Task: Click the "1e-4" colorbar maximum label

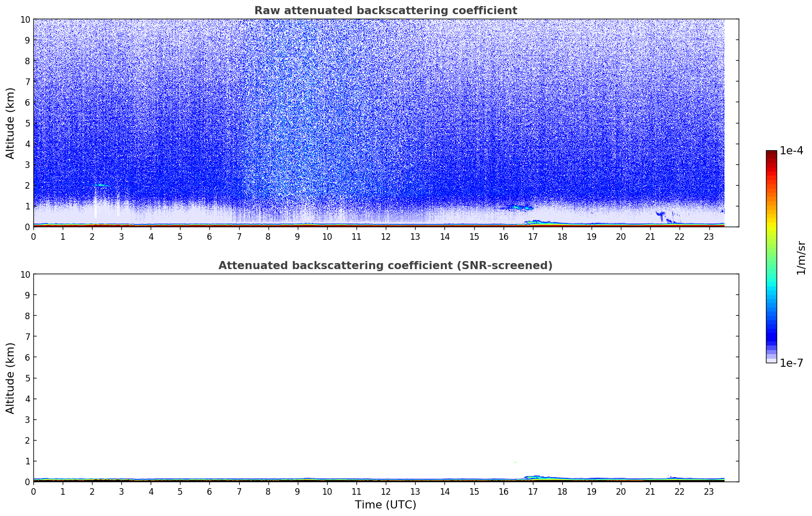Action: point(791,151)
